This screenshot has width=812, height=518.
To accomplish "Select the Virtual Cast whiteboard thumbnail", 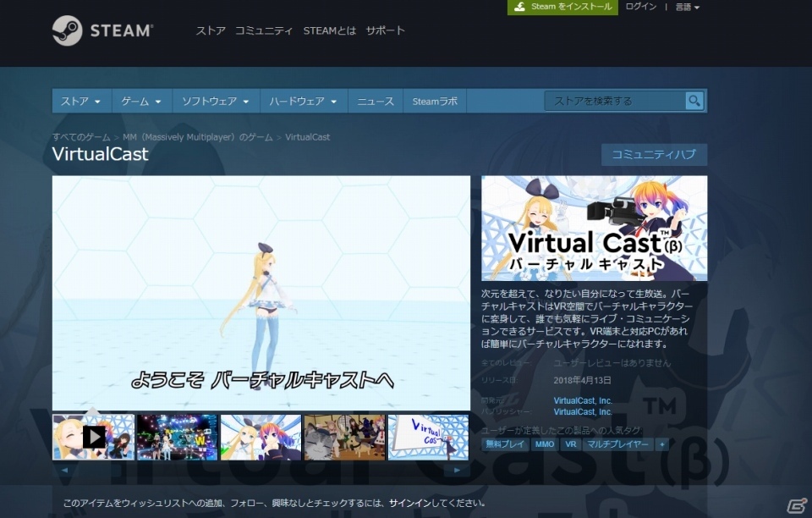I will [x=428, y=438].
